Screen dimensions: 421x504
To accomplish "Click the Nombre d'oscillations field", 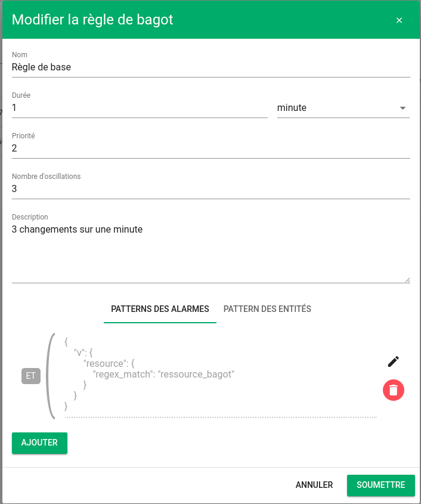I will click(x=211, y=188).
